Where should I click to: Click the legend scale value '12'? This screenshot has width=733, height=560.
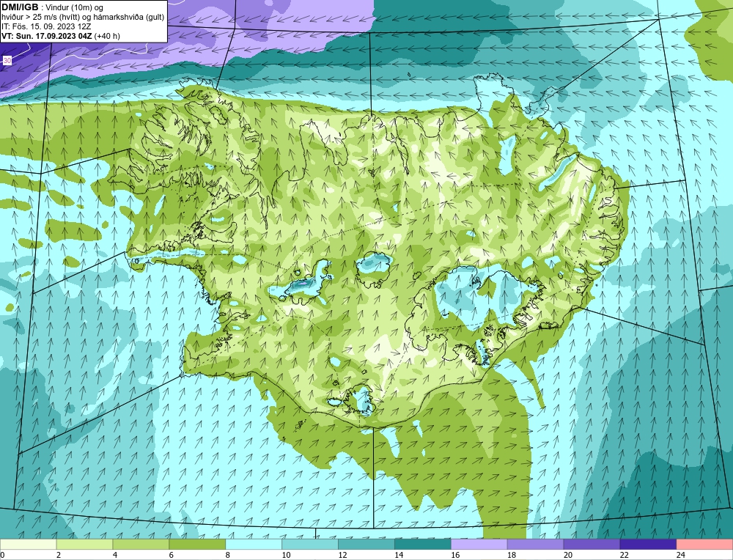click(x=342, y=555)
